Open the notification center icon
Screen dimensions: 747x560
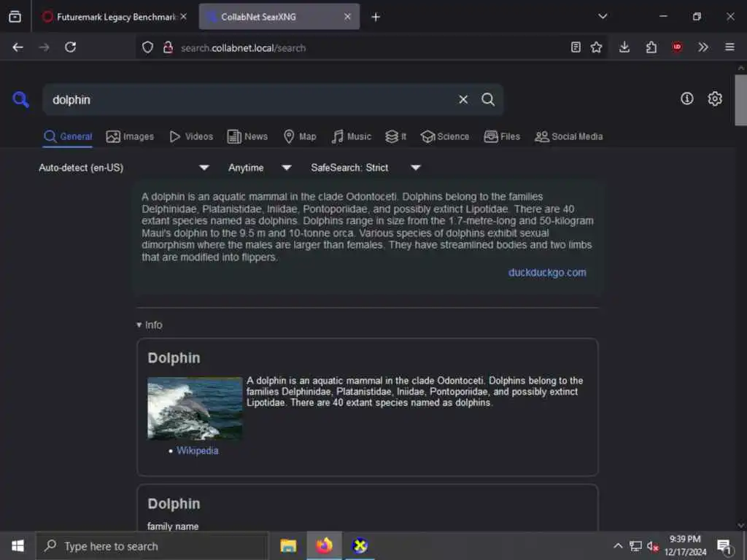(724, 547)
